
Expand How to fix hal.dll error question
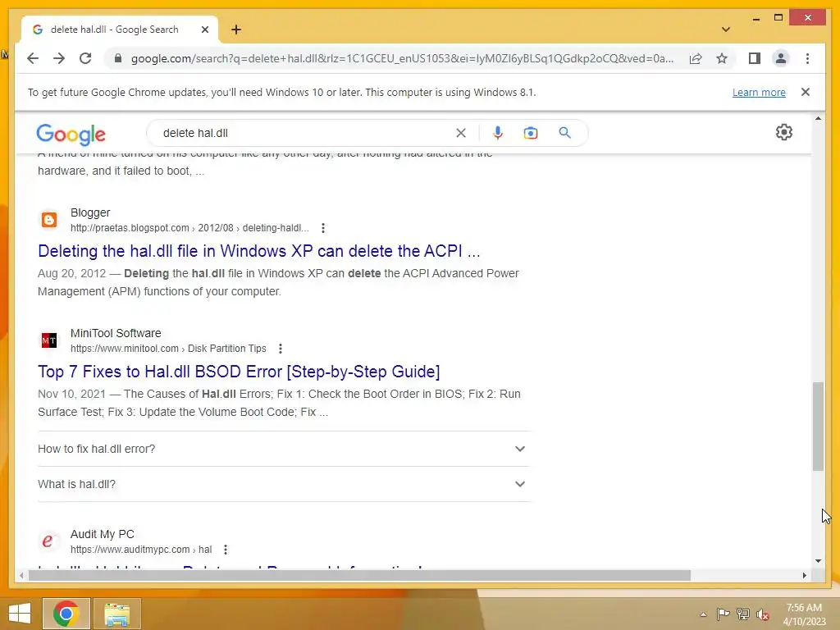tap(283, 449)
